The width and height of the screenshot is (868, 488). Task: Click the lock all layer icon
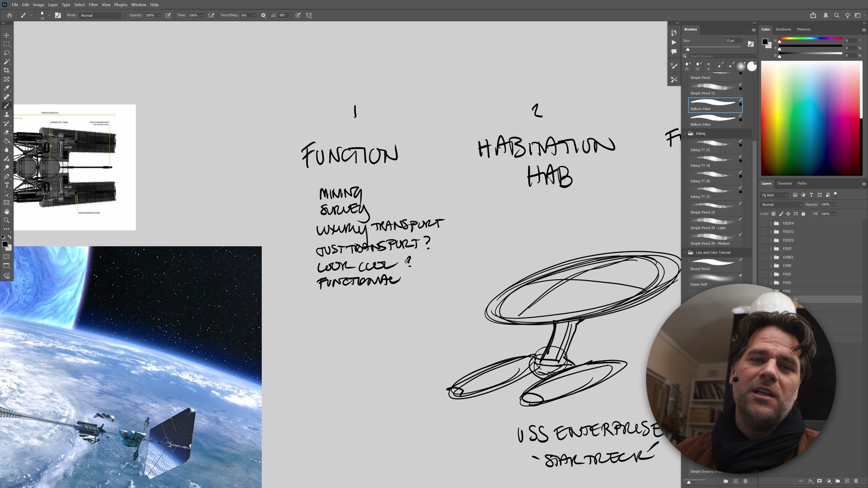click(x=803, y=214)
